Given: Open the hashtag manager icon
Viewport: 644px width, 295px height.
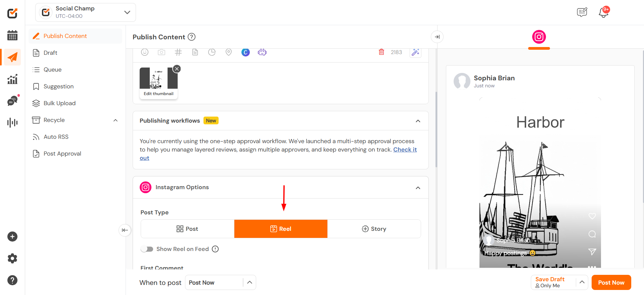Looking at the screenshot, I should pyautogui.click(x=178, y=52).
